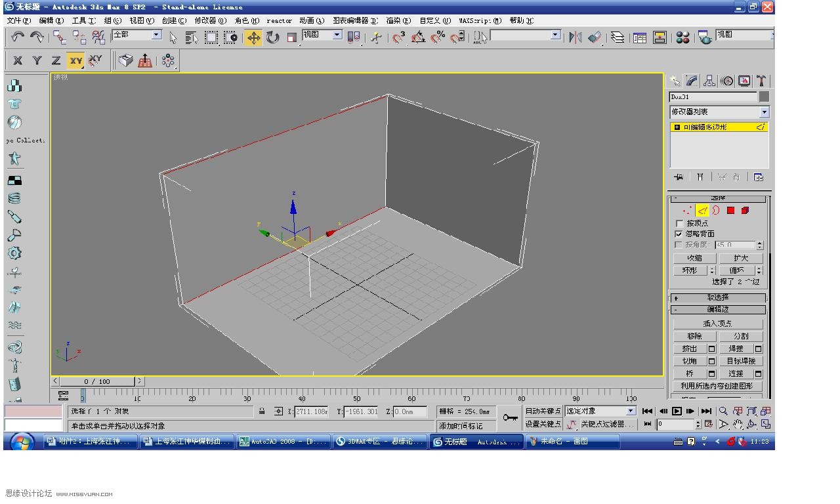Click the 利用所选内容创建图形 button
This screenshot has width=840, height=504.
pos(718,386)
